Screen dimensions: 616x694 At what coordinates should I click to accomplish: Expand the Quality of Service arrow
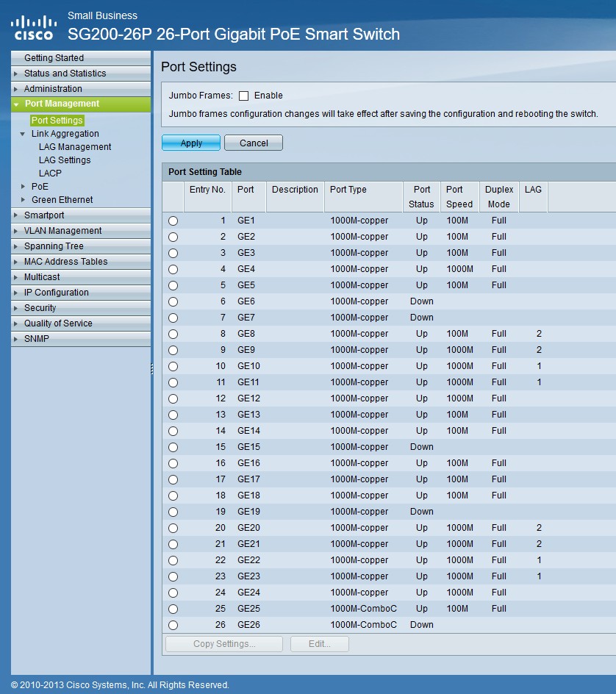[16, 323]
